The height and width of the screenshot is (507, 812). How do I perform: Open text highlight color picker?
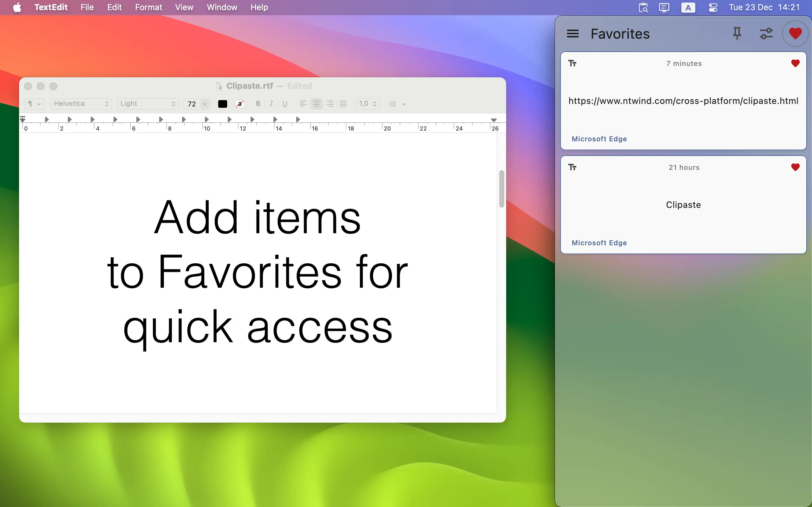(x=239, y=104)
